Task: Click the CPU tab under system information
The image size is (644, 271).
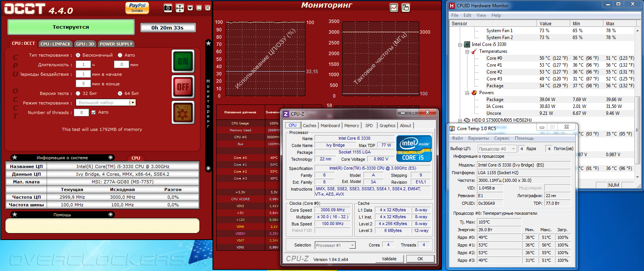Action: pos(136,158)
